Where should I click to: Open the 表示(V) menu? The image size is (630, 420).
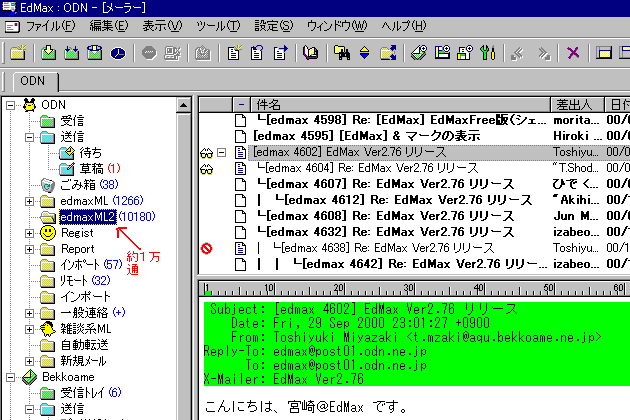(x=162, y=27)
